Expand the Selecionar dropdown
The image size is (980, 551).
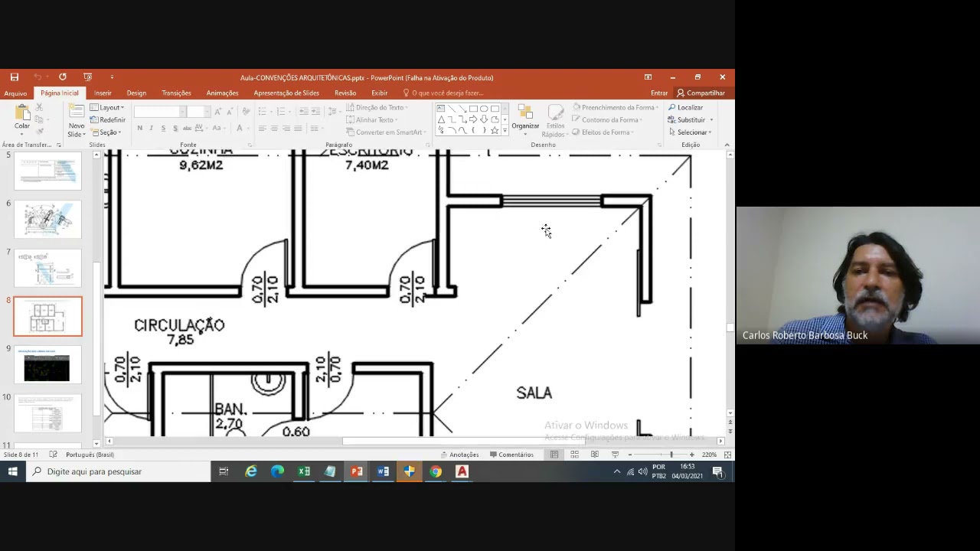pyautogui.click(x=690, y=132)
